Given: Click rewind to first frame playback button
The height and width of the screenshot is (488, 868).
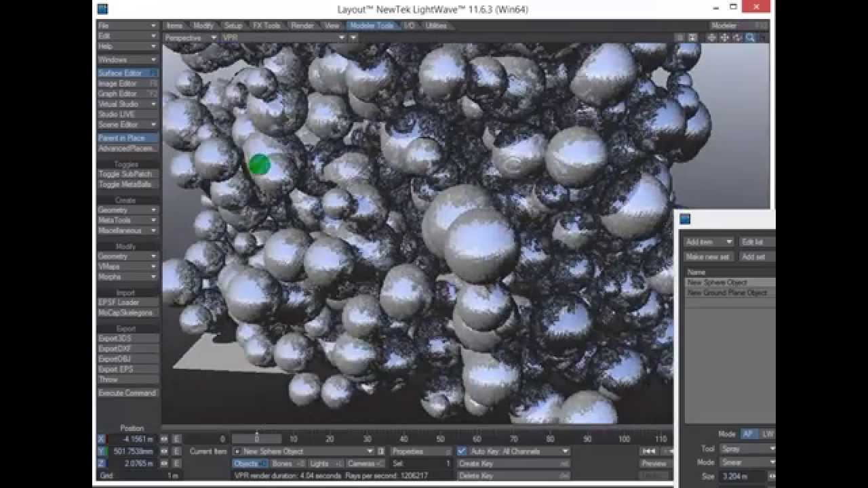Looking at the screenshot, I should 649,451.
